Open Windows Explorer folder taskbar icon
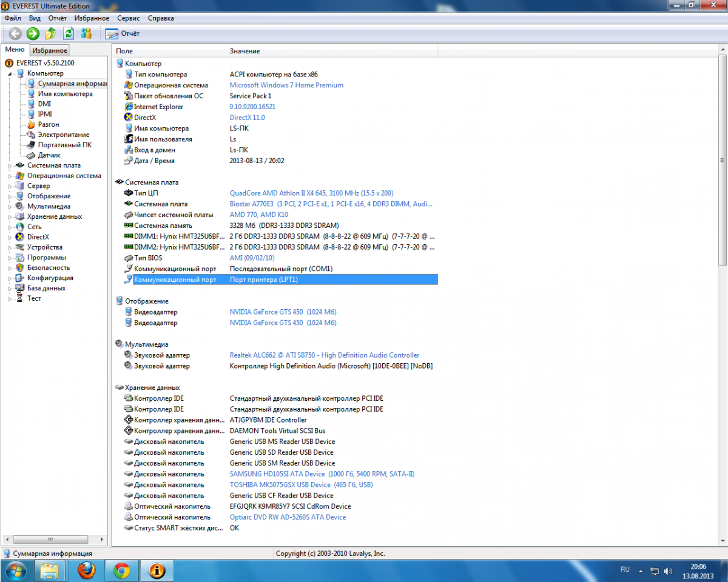The width and height of the screenshot is (728, 582). pos(51,570)
